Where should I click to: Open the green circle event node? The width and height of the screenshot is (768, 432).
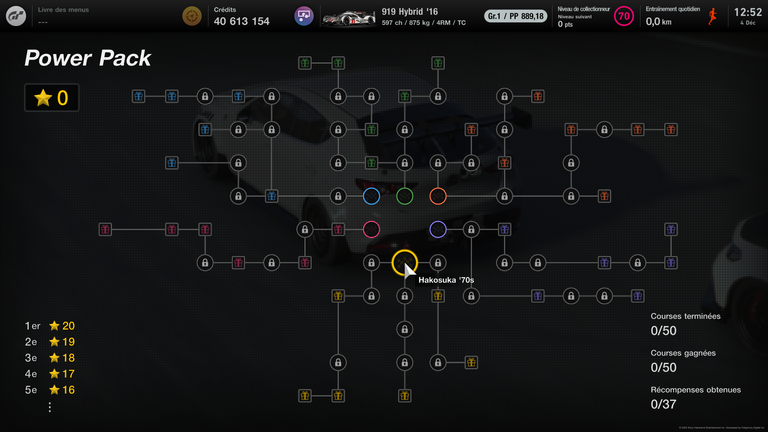[x=404, y=196]
